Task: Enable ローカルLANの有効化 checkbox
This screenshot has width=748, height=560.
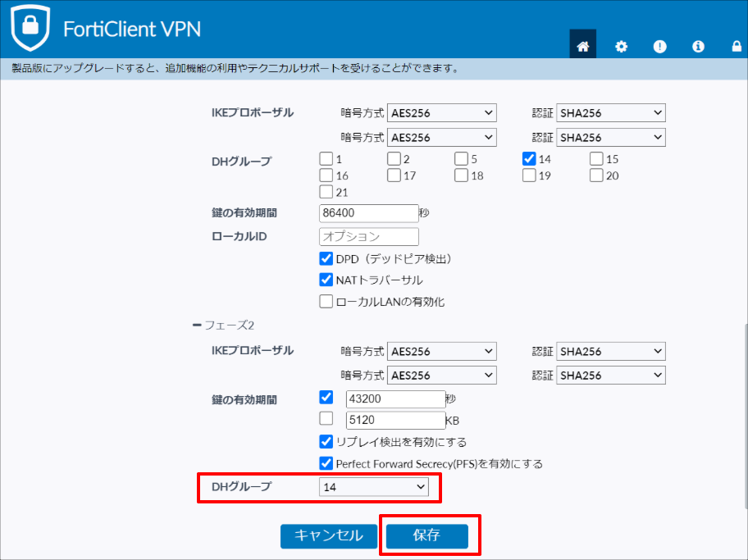Action: 326,302
